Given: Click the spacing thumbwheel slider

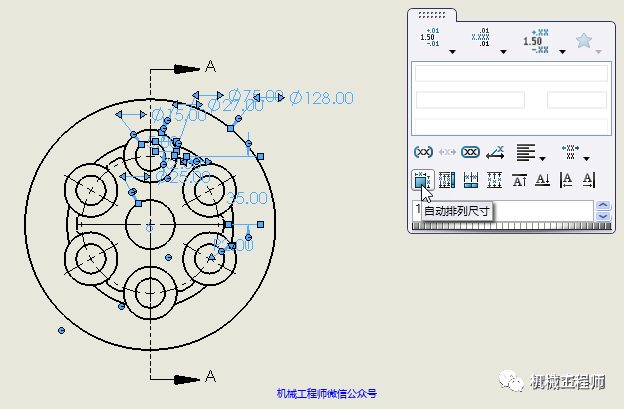Looking at the screenshot, I should [511, 226].
